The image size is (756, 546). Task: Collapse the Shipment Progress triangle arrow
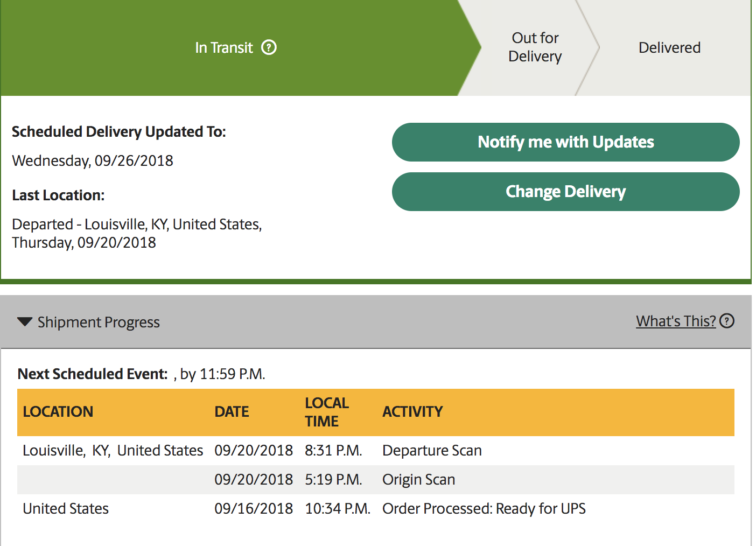click(25, 322)
